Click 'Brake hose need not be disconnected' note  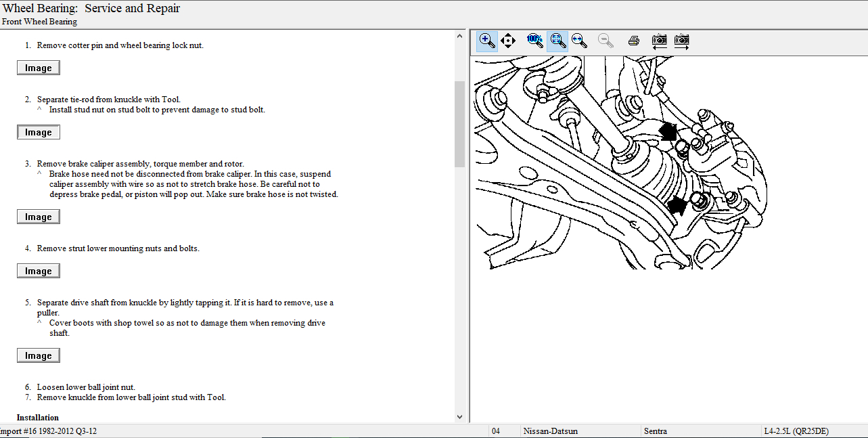coord(193,184)
